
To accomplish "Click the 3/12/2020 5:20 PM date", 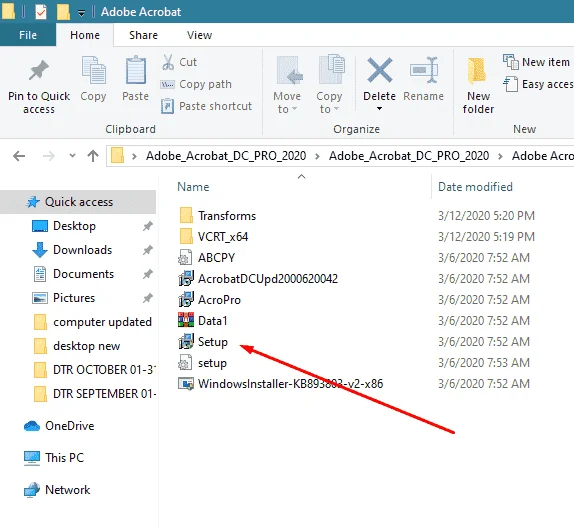I will tap(486, 216).
